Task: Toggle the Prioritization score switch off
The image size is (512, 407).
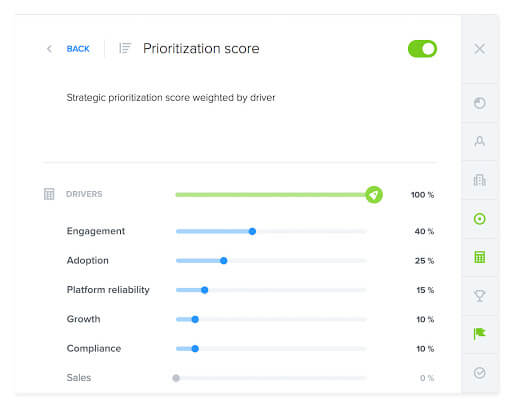Action: [422, 49]
